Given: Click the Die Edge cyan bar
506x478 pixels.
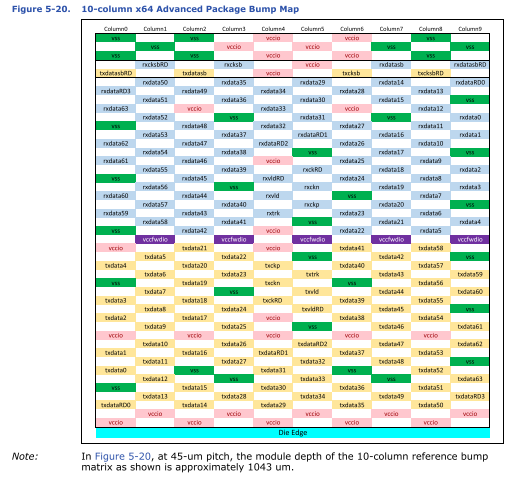Looking at the screenshot, I should click(x=293, y=433).
